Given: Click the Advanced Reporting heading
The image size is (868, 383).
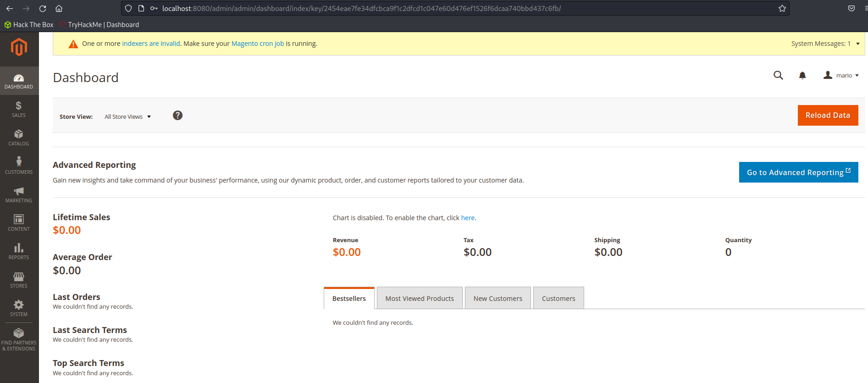Looking at the screenshot, I should (94, 165).
